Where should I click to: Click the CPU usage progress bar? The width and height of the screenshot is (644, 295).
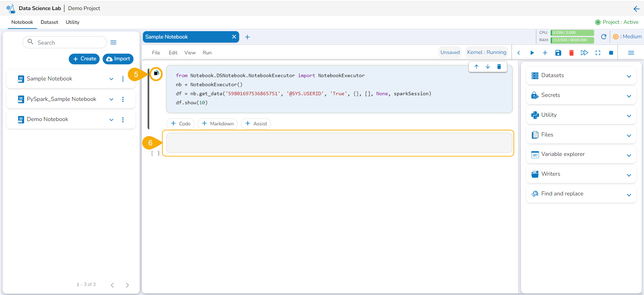point(572,33)
